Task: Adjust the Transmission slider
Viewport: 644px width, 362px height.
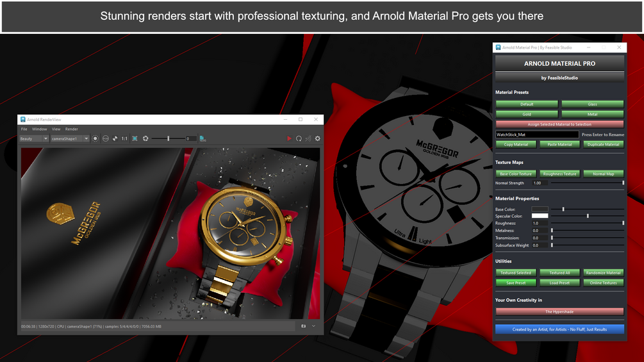Action: pyautogui.click(x=588, y=238)
